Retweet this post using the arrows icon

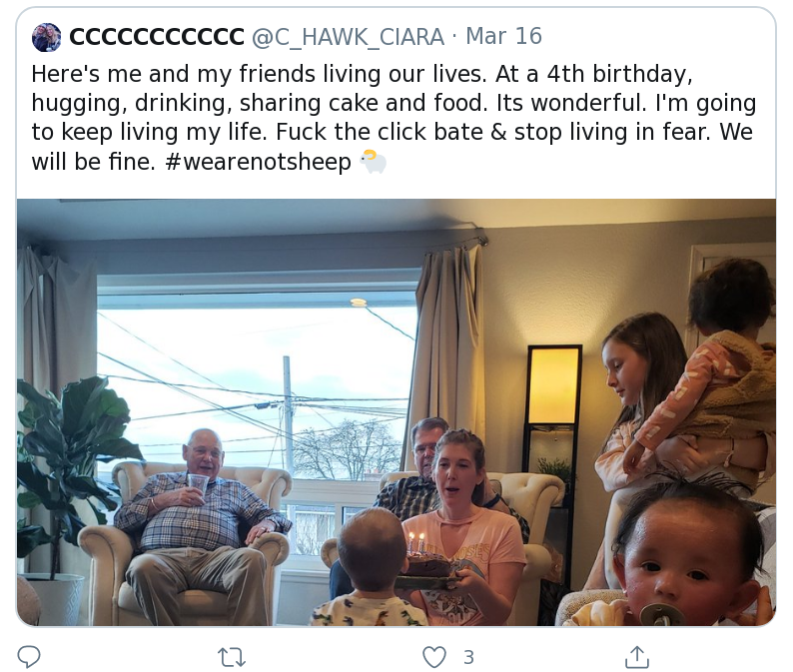232,656
